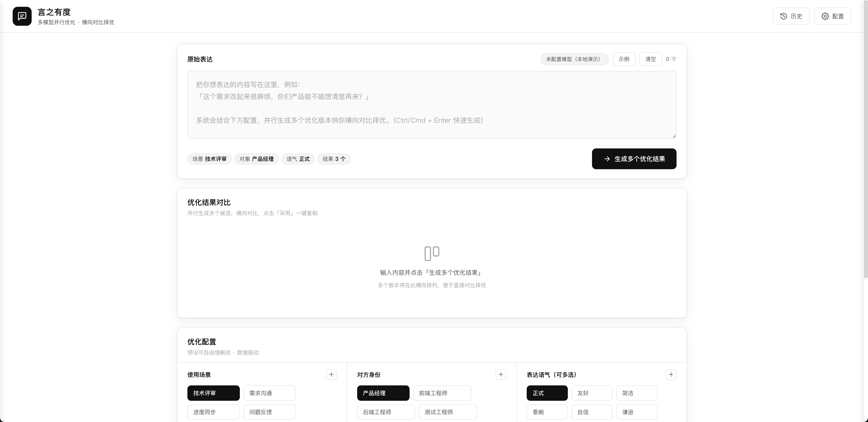Select the 进度同步 scenario
This screenshot has width=868, height=422.
coord(213,412)
